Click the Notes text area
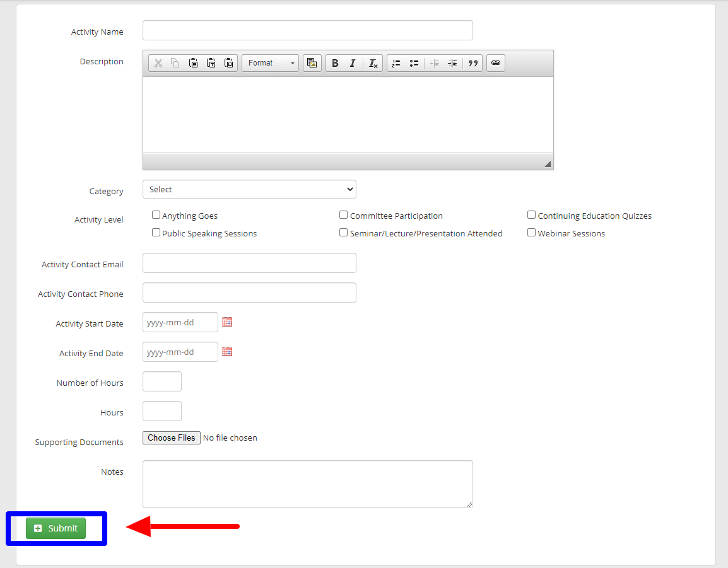 point(308,484)
